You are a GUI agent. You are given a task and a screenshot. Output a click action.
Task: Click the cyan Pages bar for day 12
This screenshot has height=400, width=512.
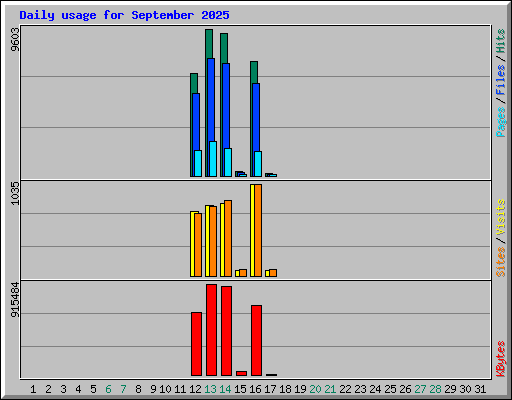click(x=198, y=163)
